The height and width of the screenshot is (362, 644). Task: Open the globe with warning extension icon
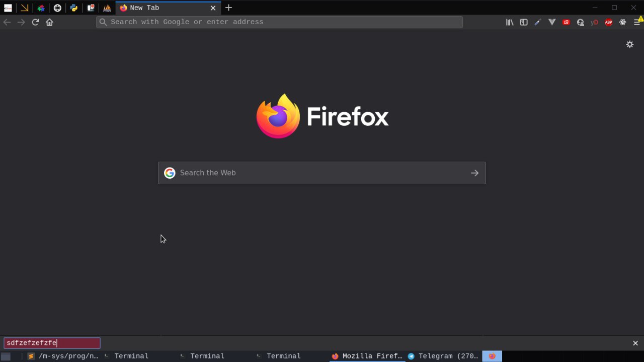[x=580, y=22]
